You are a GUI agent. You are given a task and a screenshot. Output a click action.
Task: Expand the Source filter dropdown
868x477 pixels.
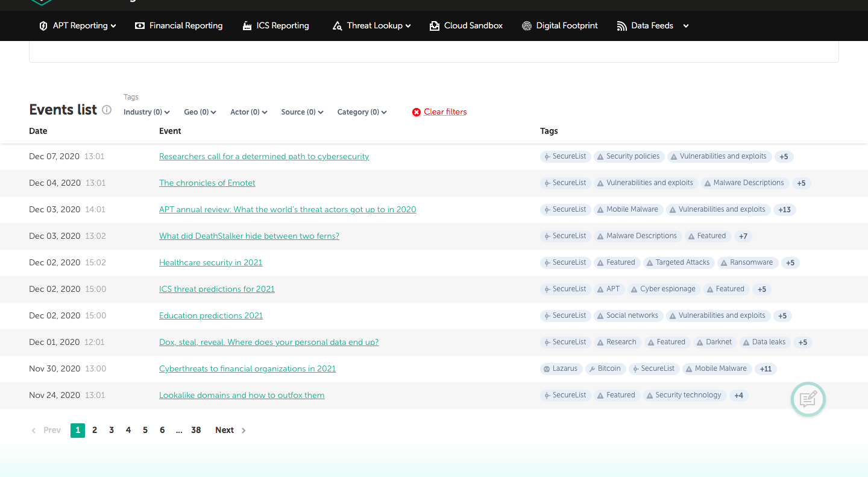click(303, 112)
